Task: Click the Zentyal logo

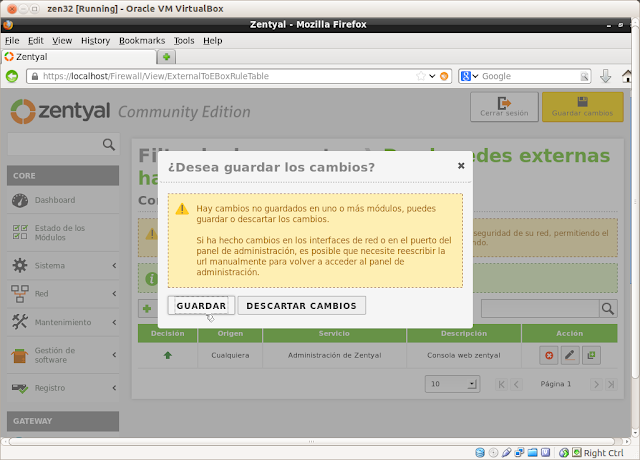Action: tap(60, 111)
